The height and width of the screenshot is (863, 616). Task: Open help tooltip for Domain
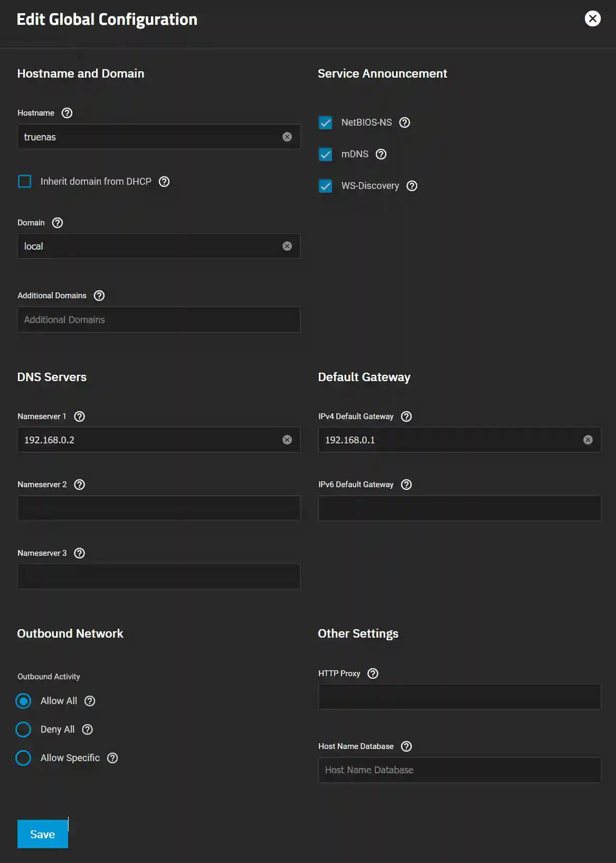click(58, 223)
